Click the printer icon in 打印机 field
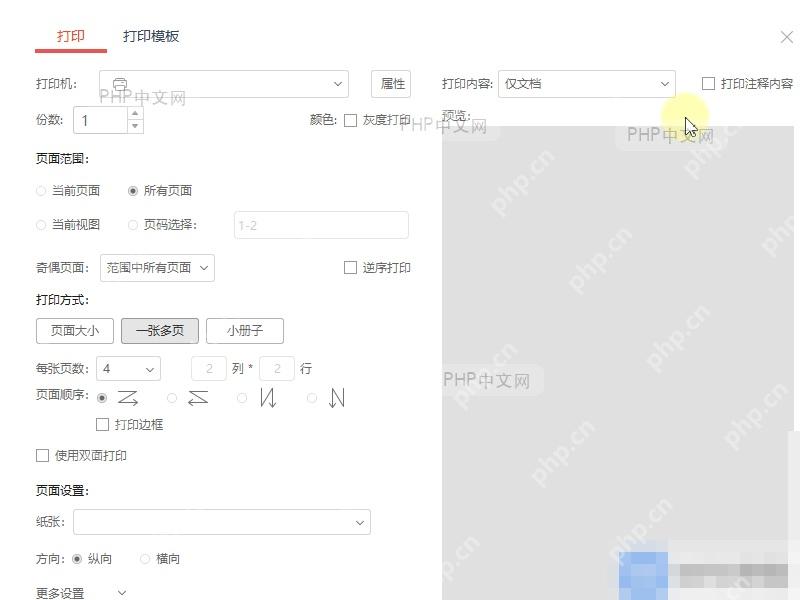 pyautogui.click(x=120, y=84)
